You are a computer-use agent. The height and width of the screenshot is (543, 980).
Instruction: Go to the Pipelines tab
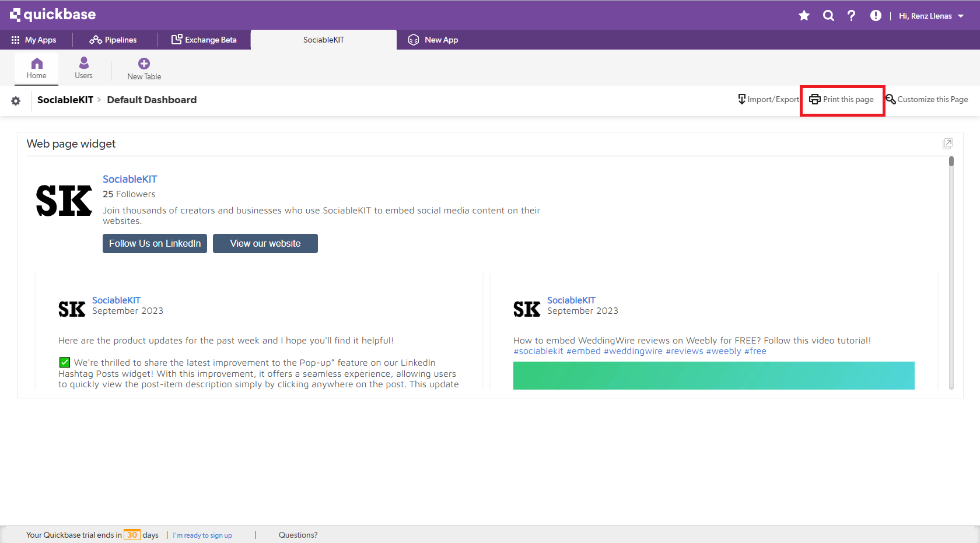pos(113,40)
